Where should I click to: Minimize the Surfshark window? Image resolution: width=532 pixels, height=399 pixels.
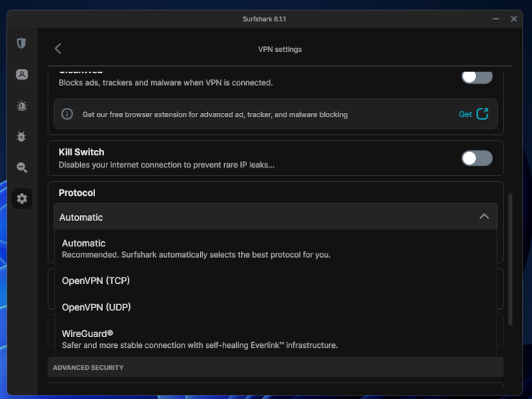pyautogui.click(x=496, y=19)
